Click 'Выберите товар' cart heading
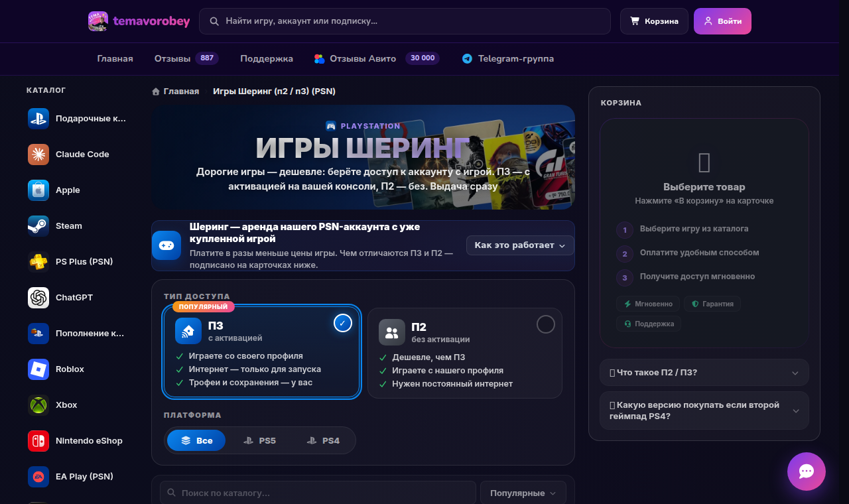 coord(704,187)
